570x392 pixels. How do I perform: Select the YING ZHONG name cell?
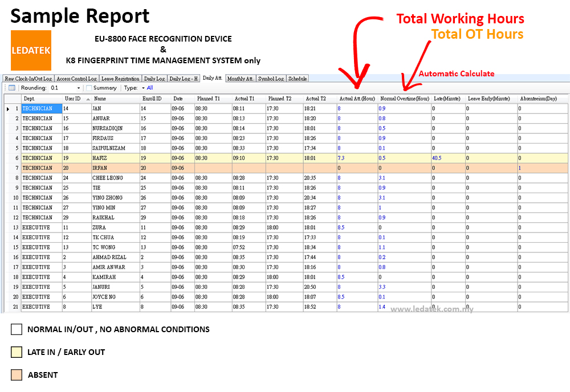click(116, 198)
